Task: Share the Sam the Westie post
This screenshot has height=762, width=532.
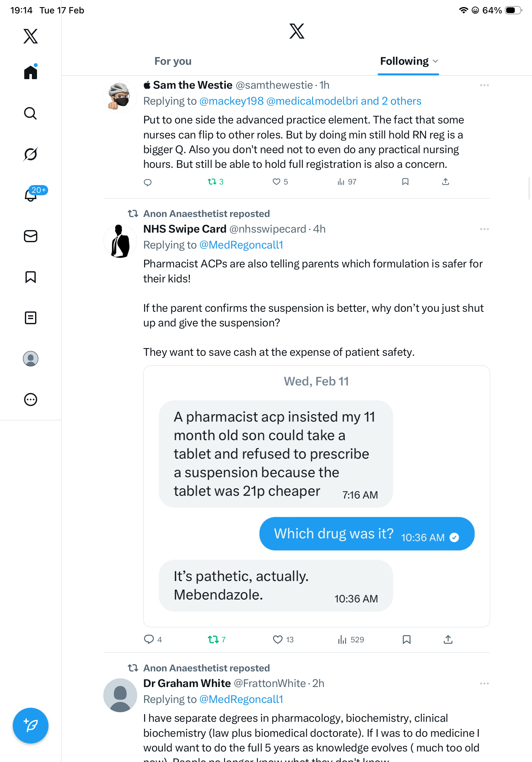Action: point(446,182)
